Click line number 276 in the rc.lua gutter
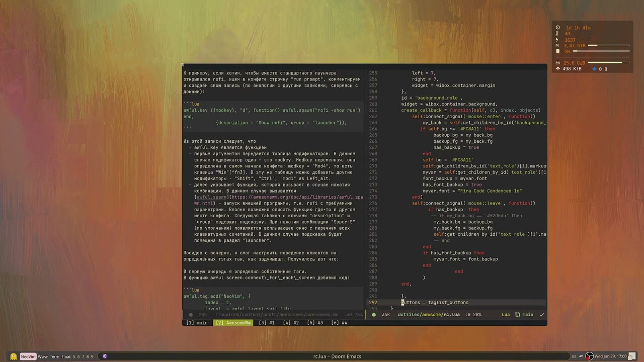644x362 pixels. tap(373, 203)
